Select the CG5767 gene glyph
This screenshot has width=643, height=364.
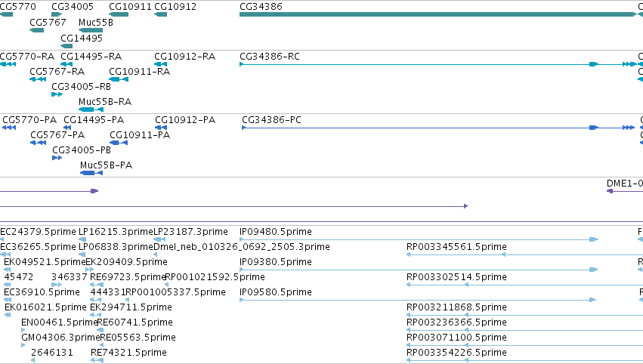tap(36, 30)
